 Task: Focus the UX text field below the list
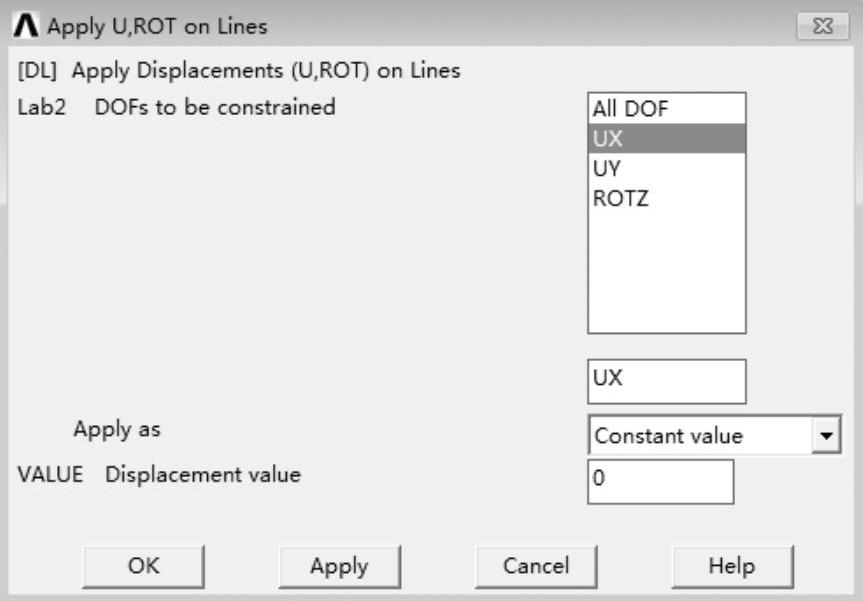[666, 381]
